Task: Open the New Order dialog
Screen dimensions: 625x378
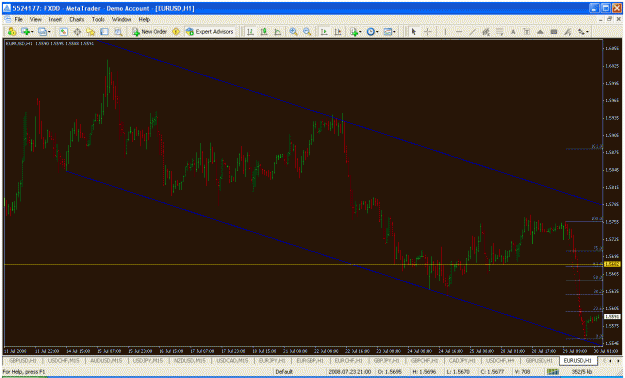Action: 149,32
